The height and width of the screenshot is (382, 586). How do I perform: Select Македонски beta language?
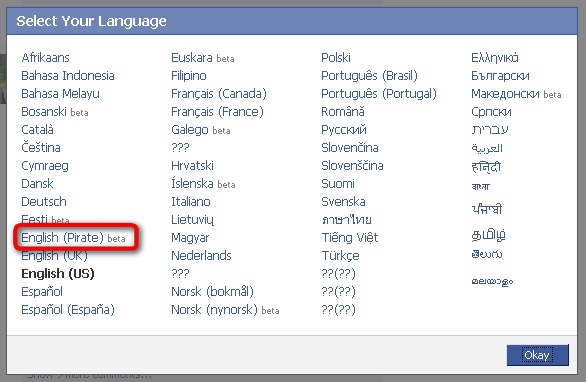coord(516,94)
